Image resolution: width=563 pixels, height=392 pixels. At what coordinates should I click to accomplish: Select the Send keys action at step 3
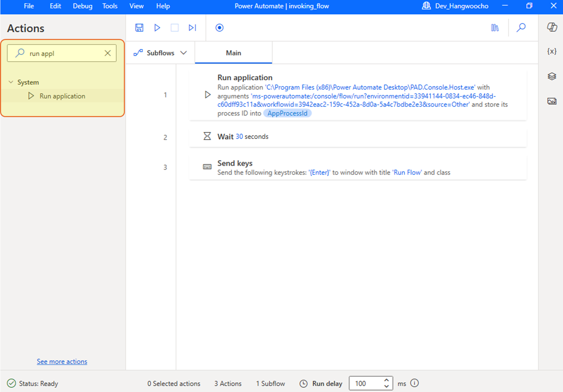358,168
